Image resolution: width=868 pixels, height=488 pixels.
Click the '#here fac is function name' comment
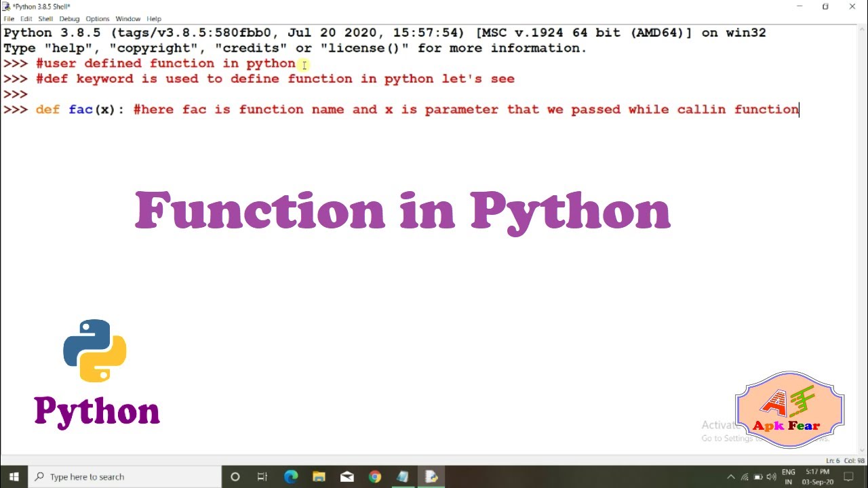pos(467,109)
